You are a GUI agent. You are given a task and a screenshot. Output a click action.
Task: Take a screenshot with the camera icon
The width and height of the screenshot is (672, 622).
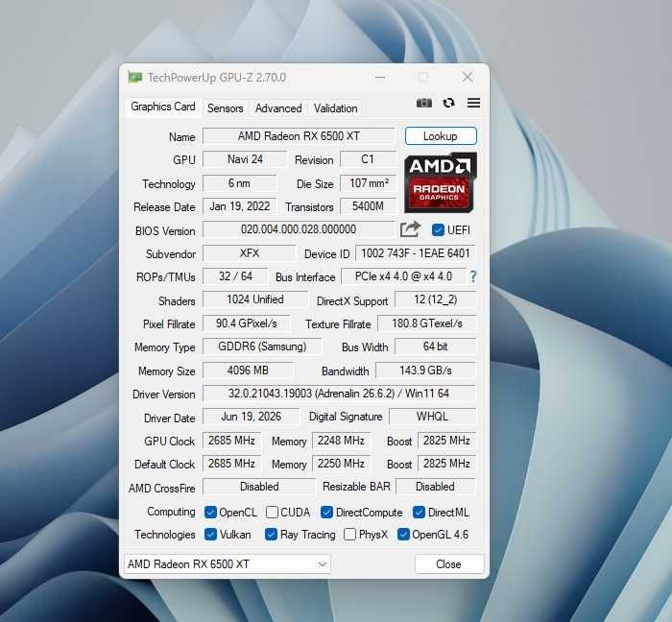pos(424,104)
